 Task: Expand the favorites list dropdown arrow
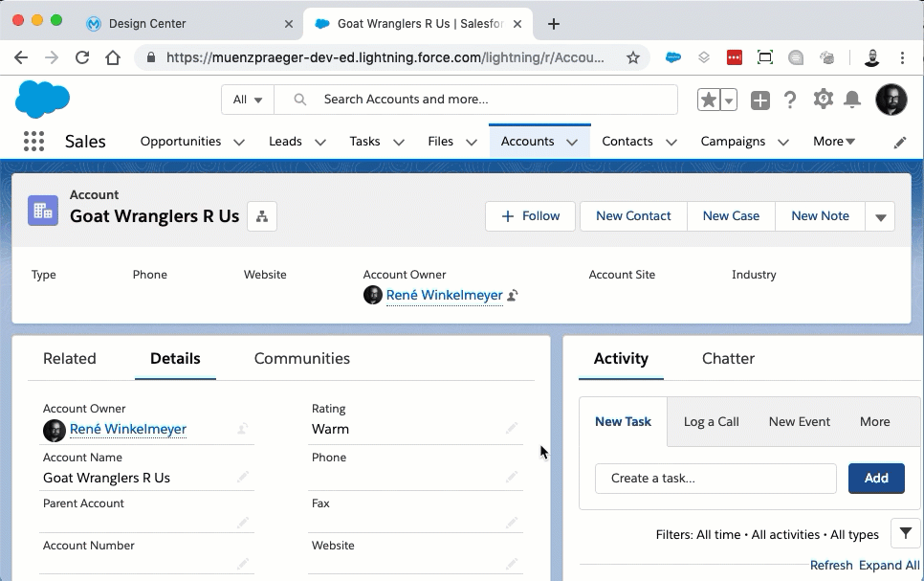tap(729, 100)
